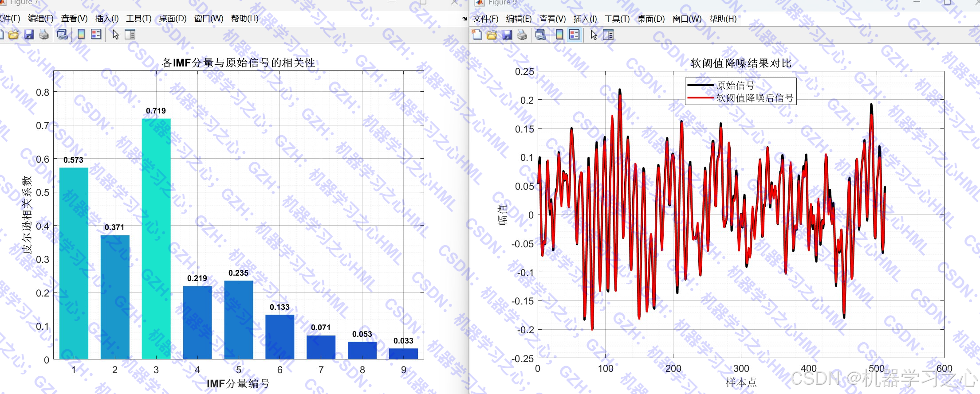This screenshot has width=980, height=394.
Task: Select bar for IMF 9 (0.033)
Action: [404, 354]
